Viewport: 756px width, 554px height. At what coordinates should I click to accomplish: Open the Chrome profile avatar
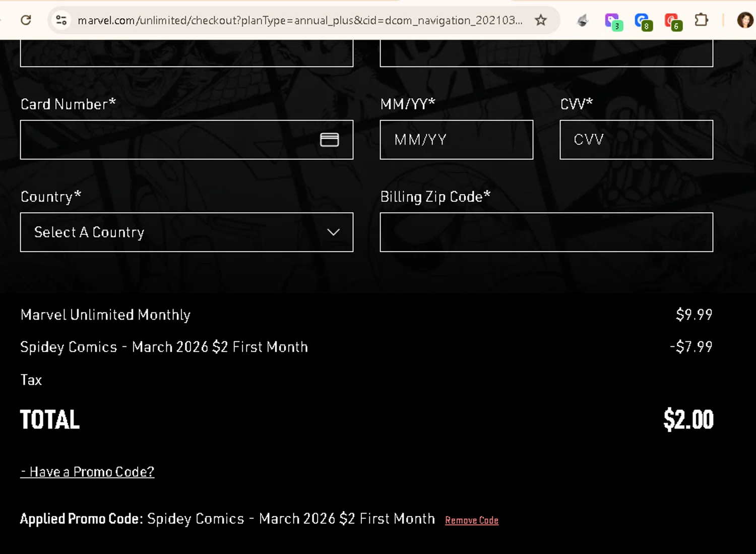745,20
